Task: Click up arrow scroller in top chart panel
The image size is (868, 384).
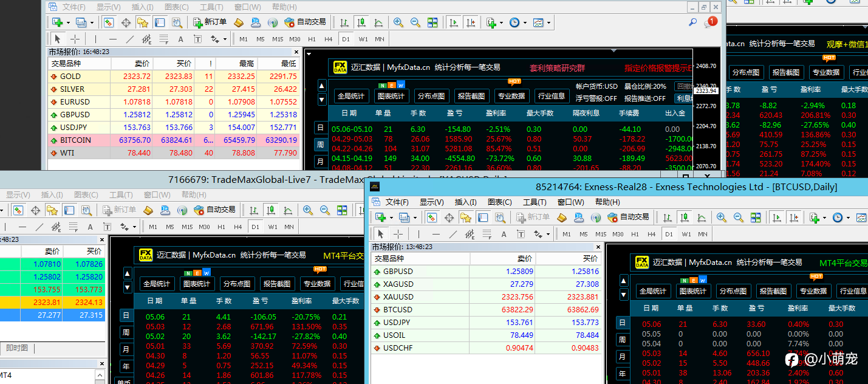Action: point(322,86)
